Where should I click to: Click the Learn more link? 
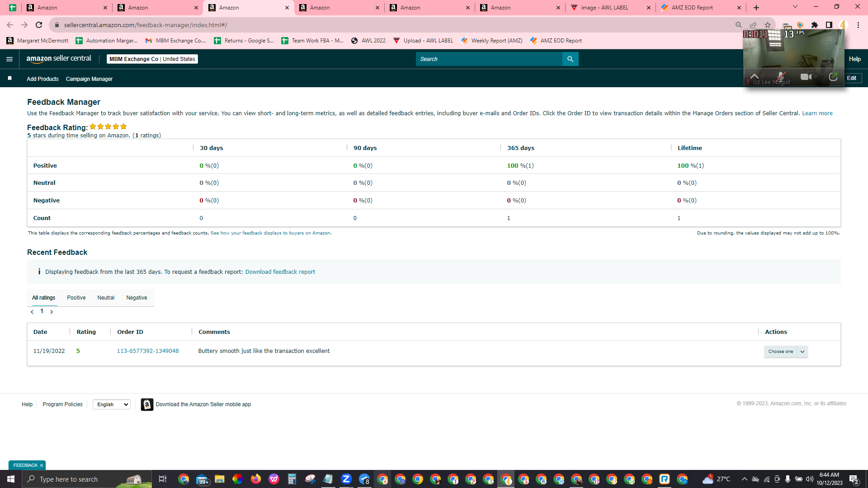tap(817, 113)
